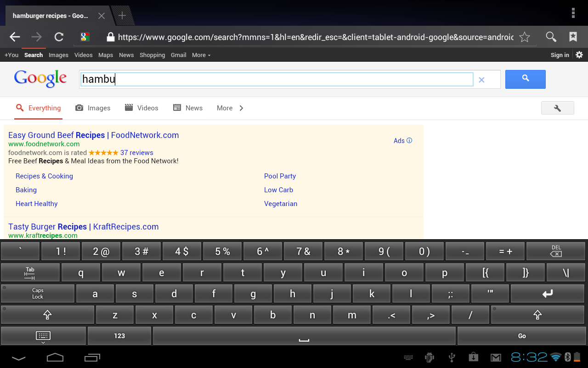Open Gmail in top navigation bar
588x368 pixels.
(179, 55)
